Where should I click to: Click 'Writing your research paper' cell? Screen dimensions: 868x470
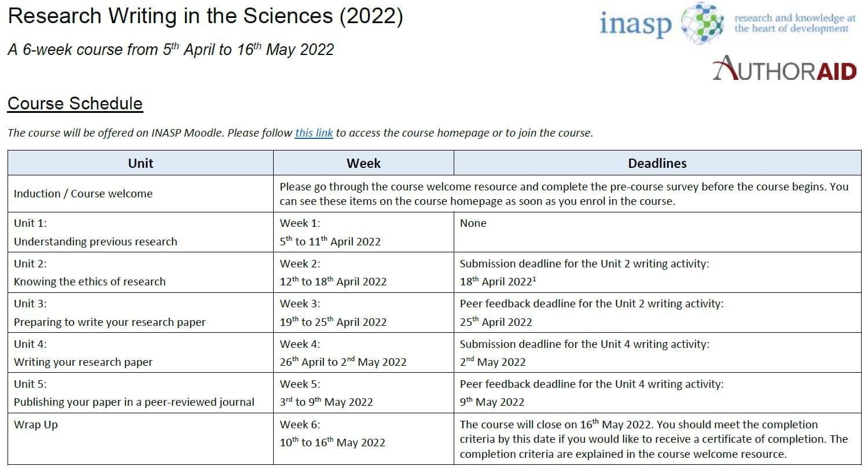click(141, 353)
